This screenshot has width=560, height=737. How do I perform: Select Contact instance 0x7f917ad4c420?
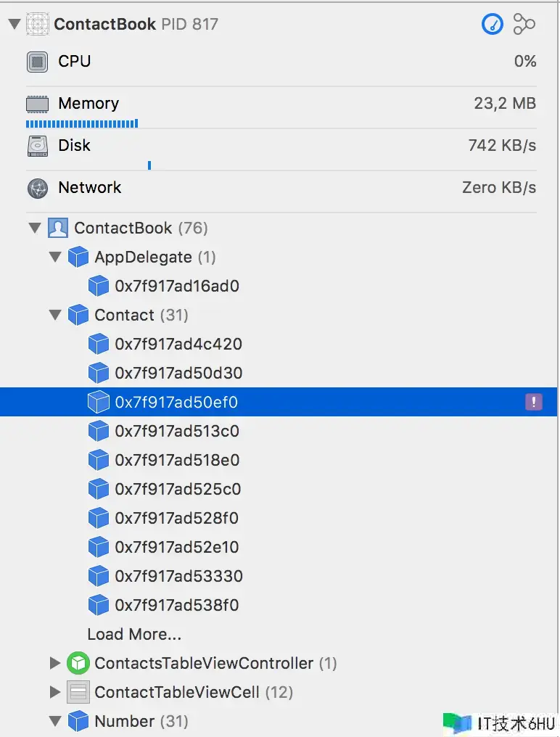click(178, 344)
